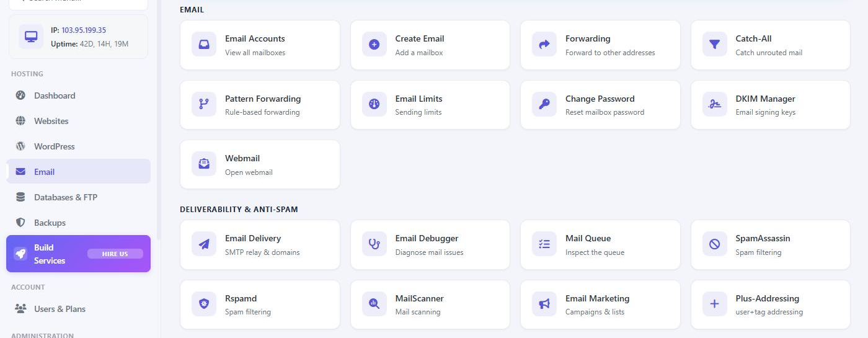Open the Forwarding card

(600, 45)
